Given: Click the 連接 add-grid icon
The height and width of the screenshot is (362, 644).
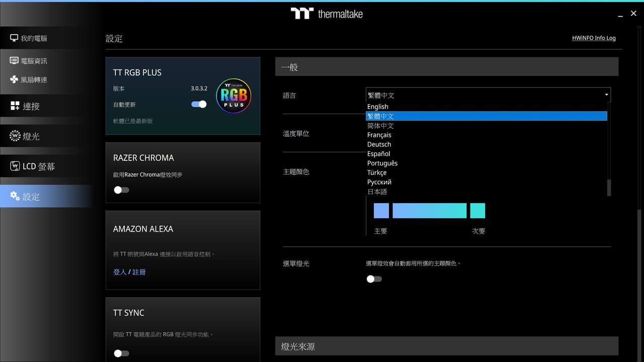Looking at the screenshot, I should [15, 106].
